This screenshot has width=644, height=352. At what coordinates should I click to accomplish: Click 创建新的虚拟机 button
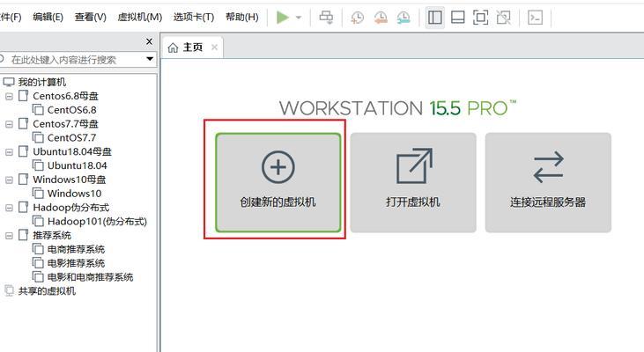(x=278, y=182)
